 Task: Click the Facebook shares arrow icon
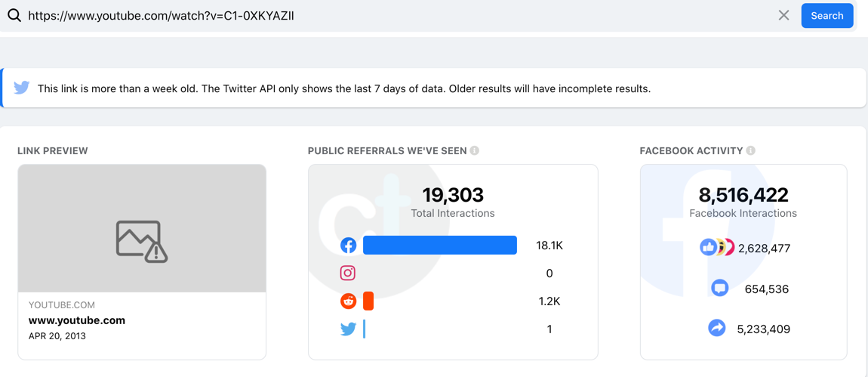717,329
